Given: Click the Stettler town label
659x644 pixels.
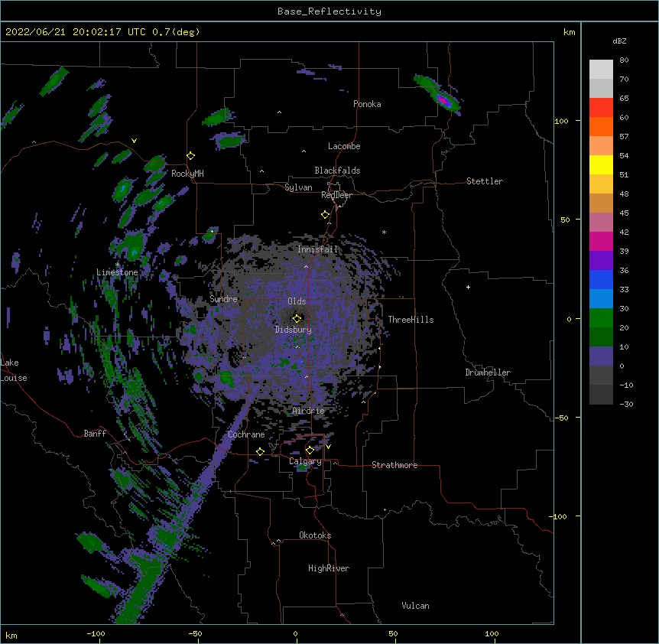Looking at the screenshot, I should tap(484, 181).
